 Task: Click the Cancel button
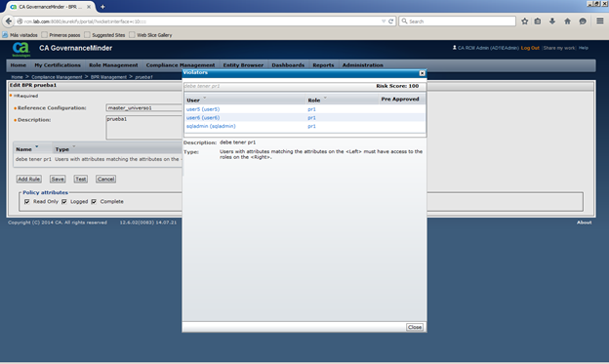105,180
